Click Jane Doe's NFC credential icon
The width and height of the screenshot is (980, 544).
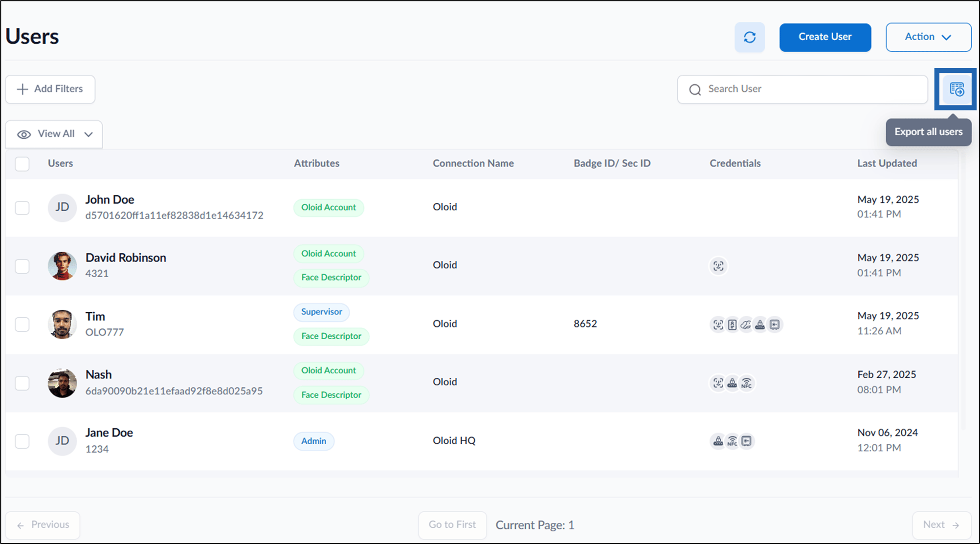tap(732, 441)
